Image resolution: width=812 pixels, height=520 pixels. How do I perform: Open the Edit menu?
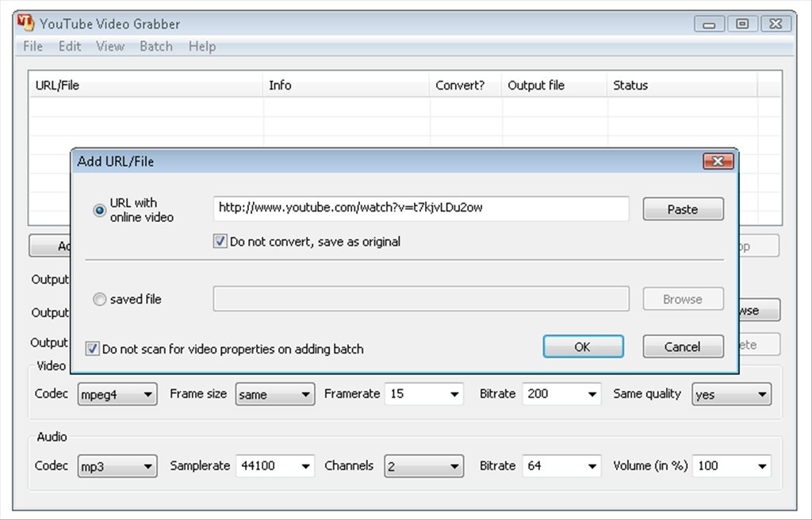click(70, 46)
